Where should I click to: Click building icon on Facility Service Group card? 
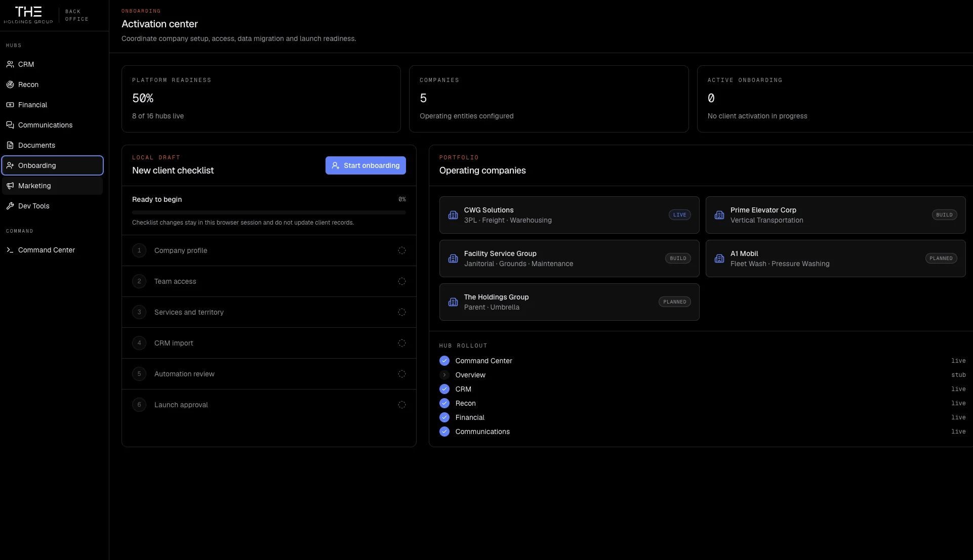tap(453, 259)
